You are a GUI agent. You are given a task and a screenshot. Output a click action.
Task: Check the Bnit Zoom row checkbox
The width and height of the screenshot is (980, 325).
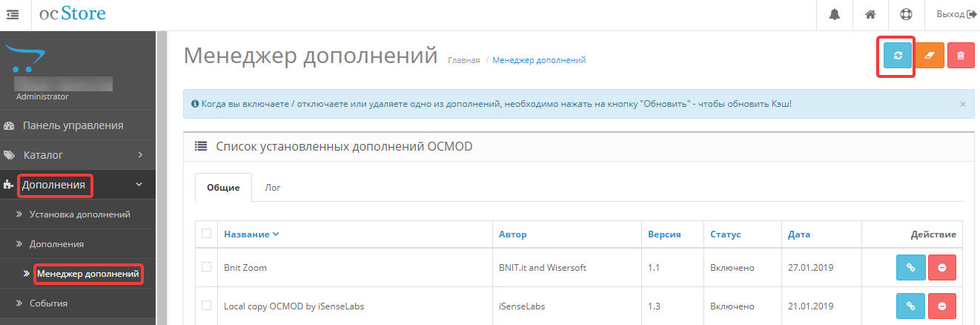tap(207, 267)
